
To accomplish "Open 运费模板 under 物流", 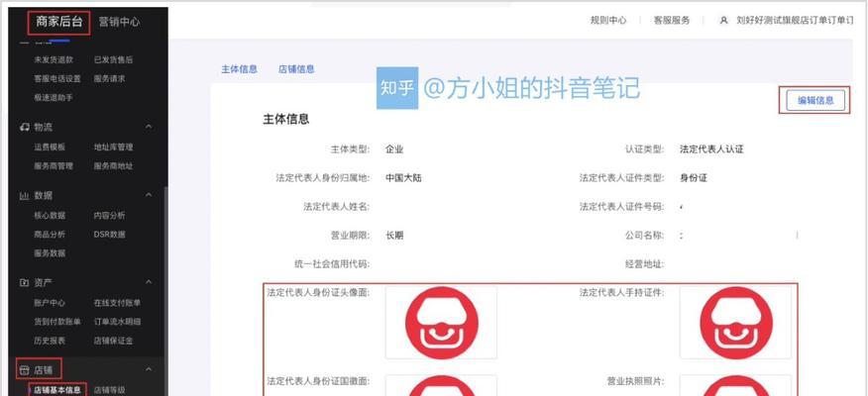I will pyautogui.click(x=50, y=148).
